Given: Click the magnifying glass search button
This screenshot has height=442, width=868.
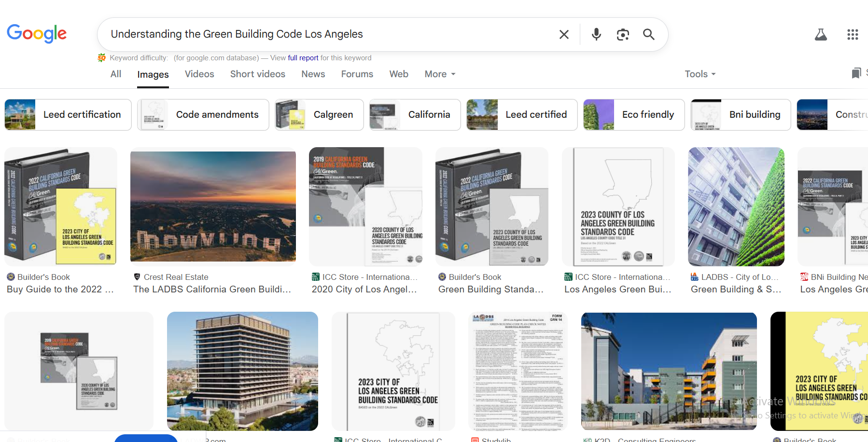Looking at the screenshot, I should (x=648, y=34).
